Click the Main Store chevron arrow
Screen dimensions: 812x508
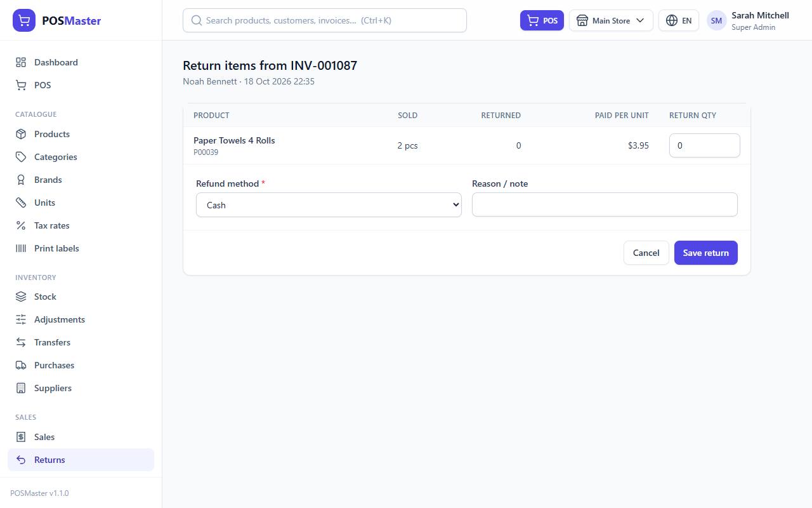tap(640, 20)
